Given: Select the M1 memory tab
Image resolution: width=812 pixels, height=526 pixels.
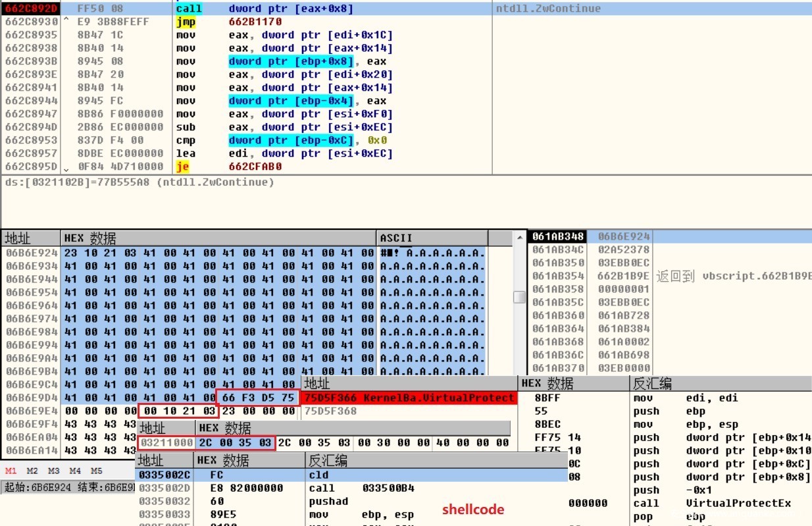Looking at the screenshot, I should (x=11, y=471).
